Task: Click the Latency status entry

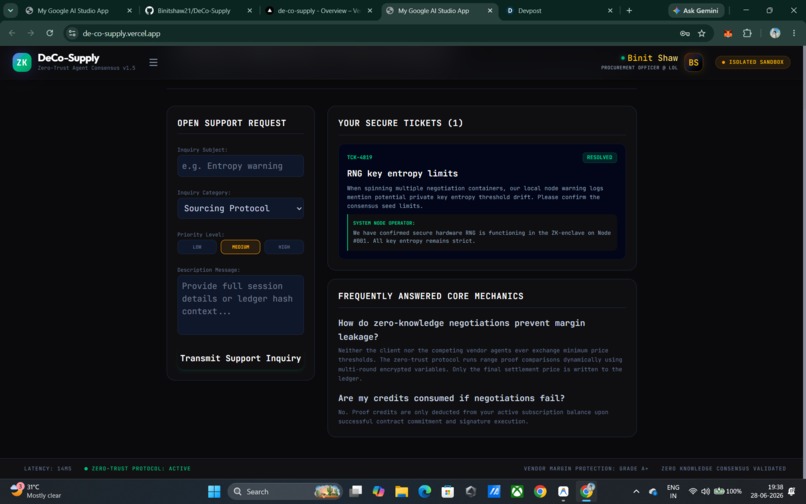Action: [x=48, y=469]
